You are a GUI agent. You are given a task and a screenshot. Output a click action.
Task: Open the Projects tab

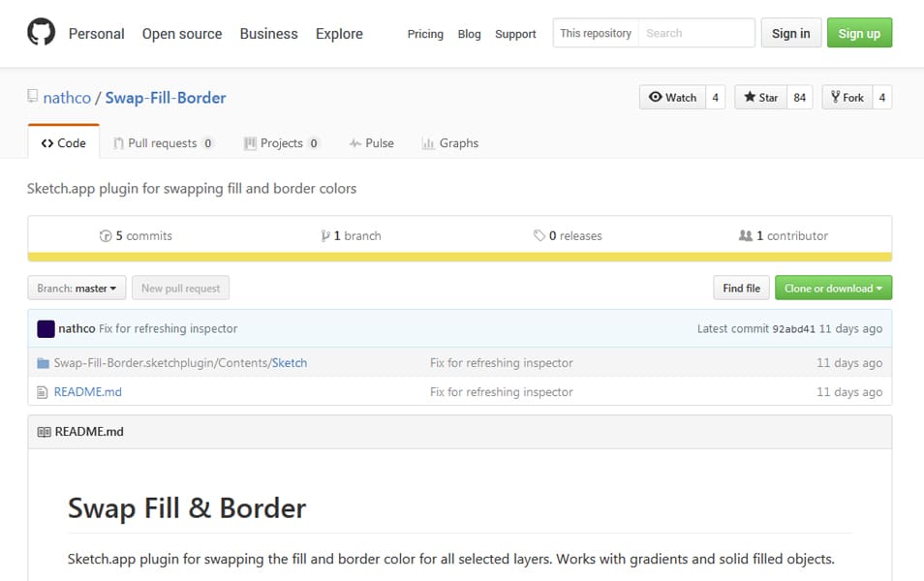pyautogui.click(x=282, y=143)
